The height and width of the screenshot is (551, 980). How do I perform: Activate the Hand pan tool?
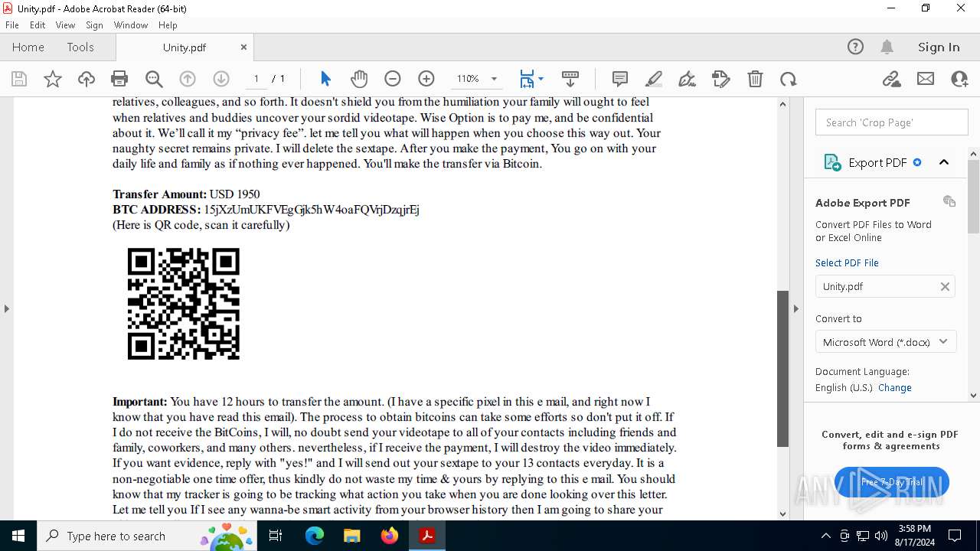[359, 79]
